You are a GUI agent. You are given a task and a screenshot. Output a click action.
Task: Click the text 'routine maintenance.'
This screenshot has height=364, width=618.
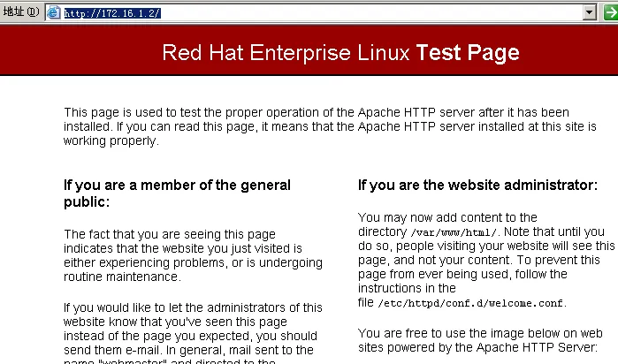coord(122,277)
